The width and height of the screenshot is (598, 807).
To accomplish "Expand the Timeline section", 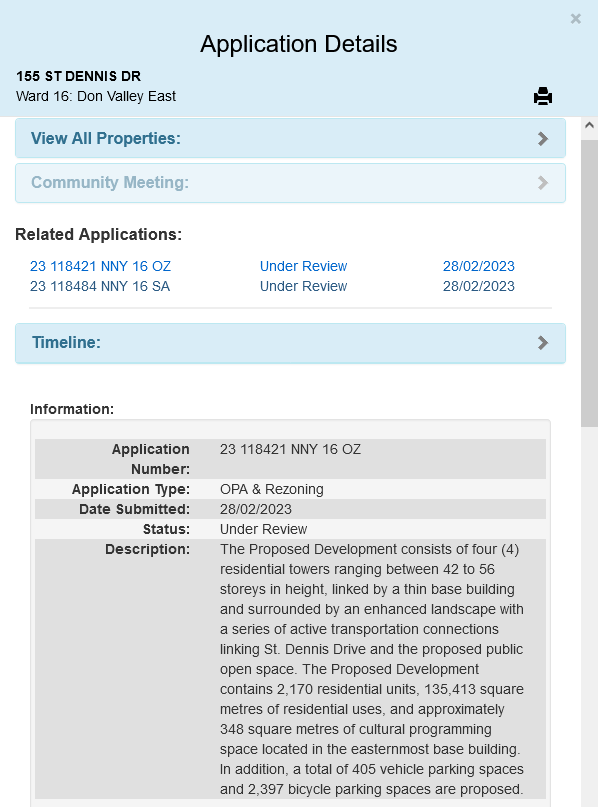I will (290, 343).
